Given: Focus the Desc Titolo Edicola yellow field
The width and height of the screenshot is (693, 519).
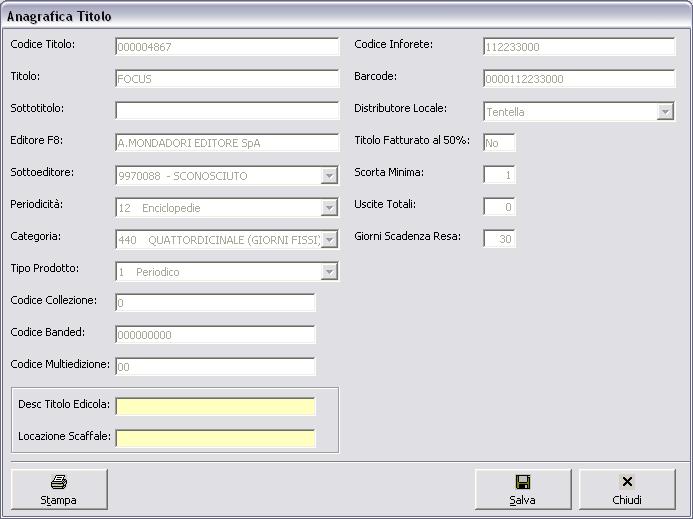Looking at the screenshot, I should coord(215,406).
